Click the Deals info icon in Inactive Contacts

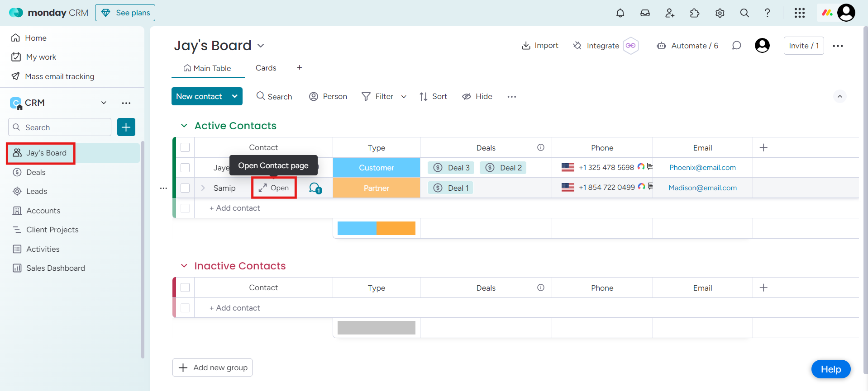coord(541,287)
